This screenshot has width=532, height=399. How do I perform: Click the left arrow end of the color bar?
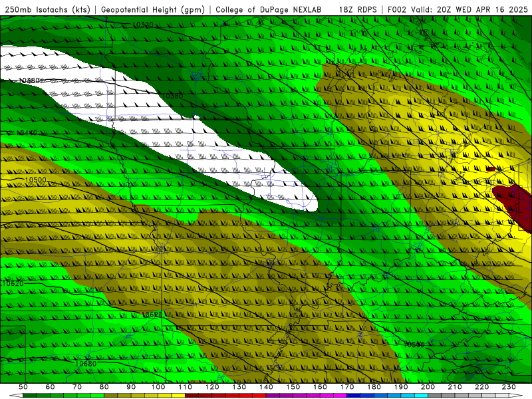click(16, 396)
